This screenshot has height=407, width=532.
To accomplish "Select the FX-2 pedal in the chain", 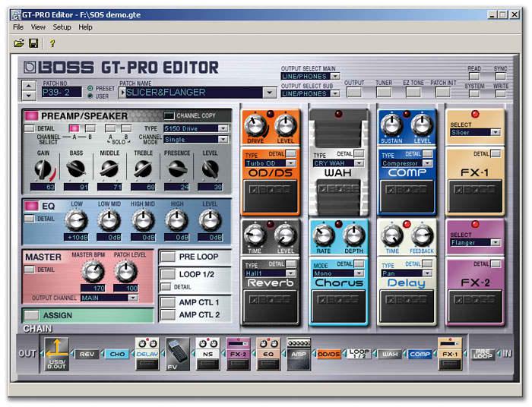I will click(238, 354).
